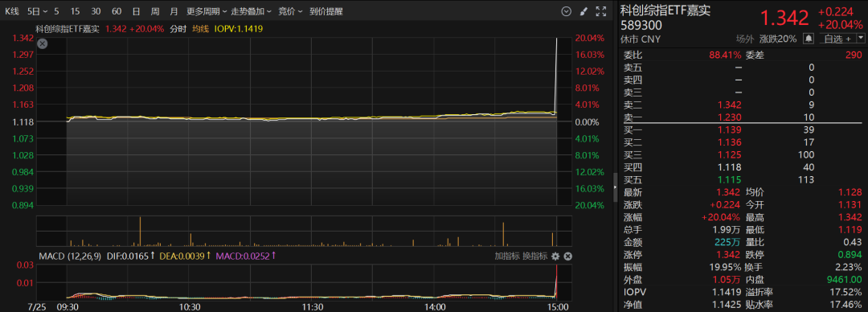Select the 60 minute period tab
Screen dimensions: 868x312
[117, 11]
